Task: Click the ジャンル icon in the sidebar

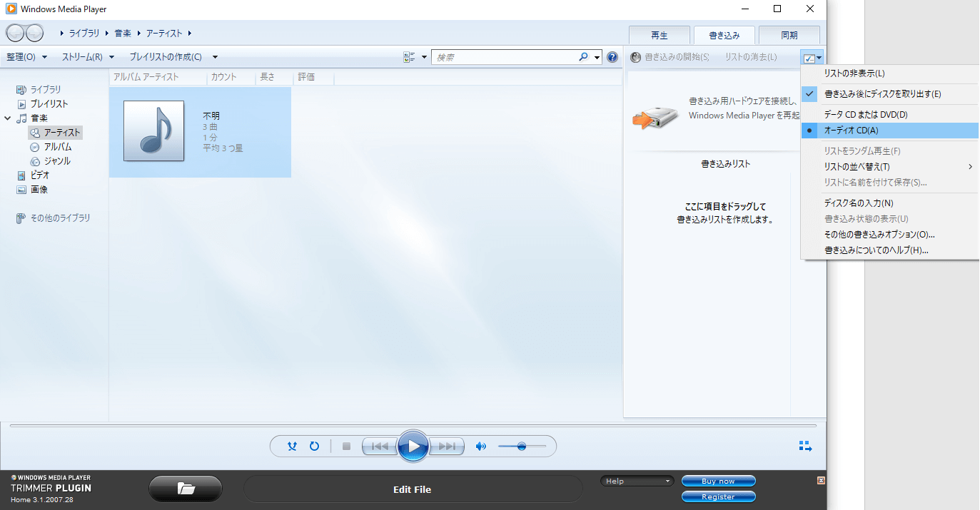Action: tap(35, 161)
